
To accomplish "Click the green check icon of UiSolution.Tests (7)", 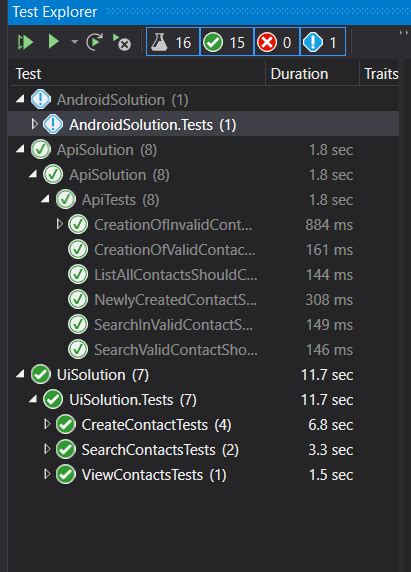I will pyautogui.click(x=53, y=399).
